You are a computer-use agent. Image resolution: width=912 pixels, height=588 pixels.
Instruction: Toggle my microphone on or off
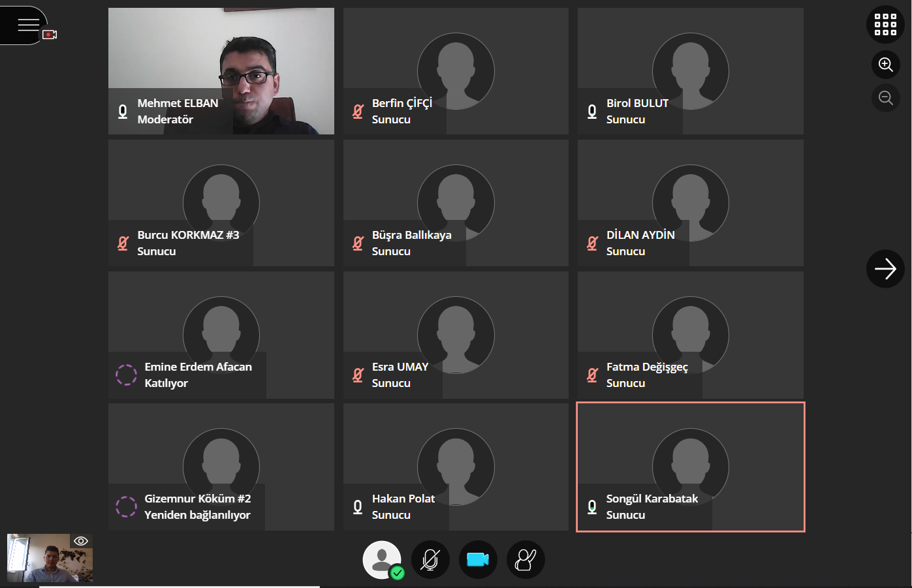[x=430, y=560]
